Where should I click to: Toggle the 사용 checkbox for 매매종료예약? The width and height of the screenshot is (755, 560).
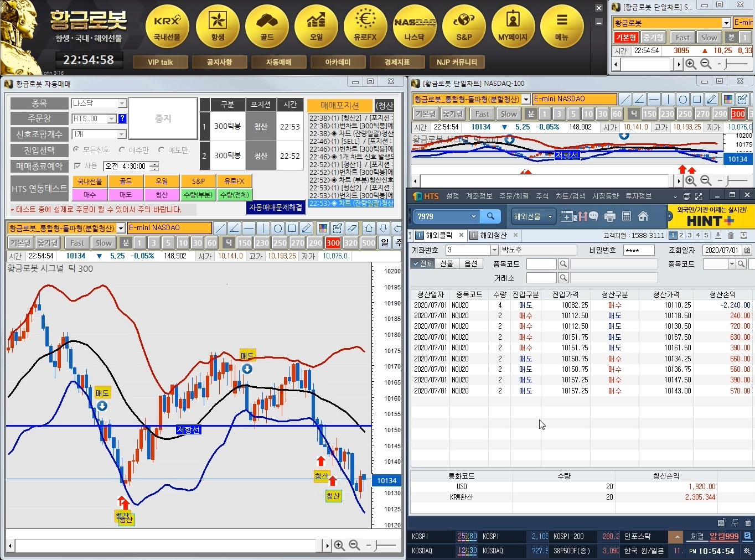[x=77, y=165]
